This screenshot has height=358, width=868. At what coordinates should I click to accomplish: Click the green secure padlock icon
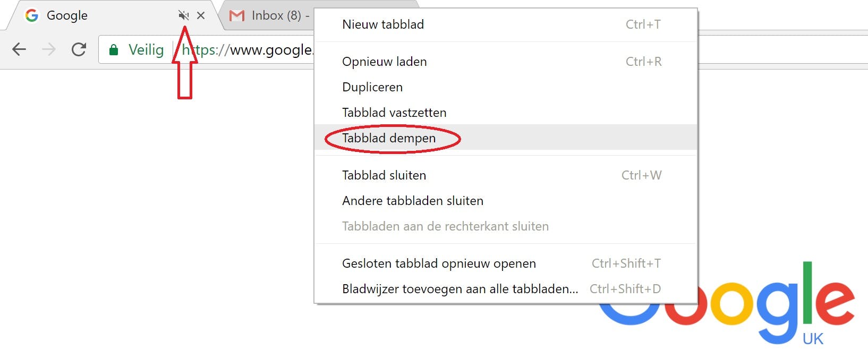coord(113,50)
